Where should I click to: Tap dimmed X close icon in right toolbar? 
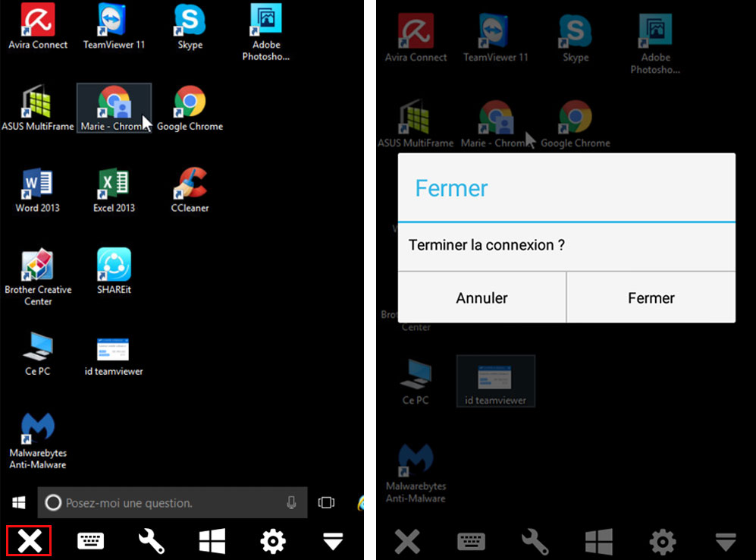point(407,541)
